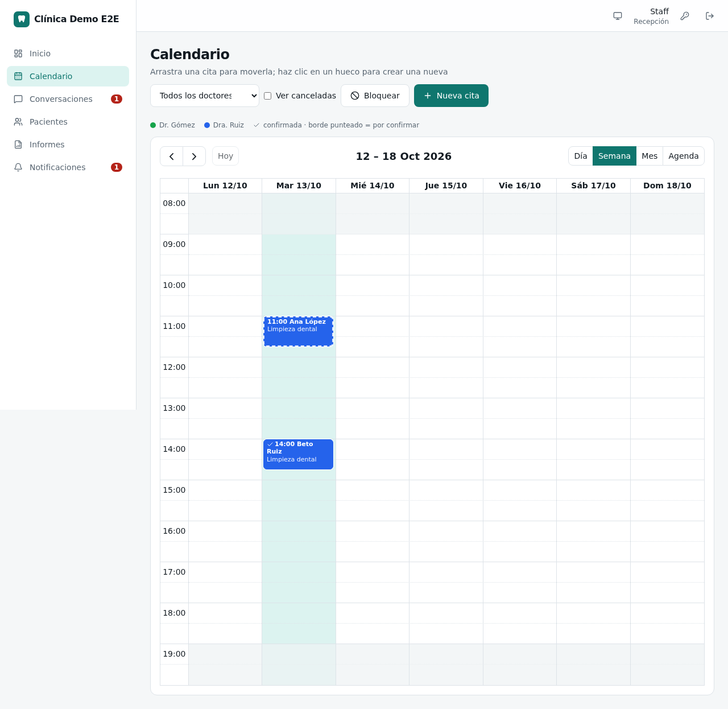Click the Bloquear button
Viewport: 728px width, 709px height.
(375, 96)
